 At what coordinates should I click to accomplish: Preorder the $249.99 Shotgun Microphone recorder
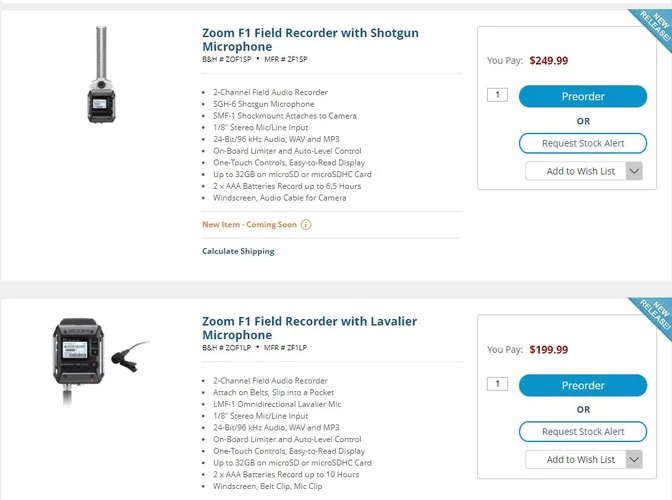point(582,97)
